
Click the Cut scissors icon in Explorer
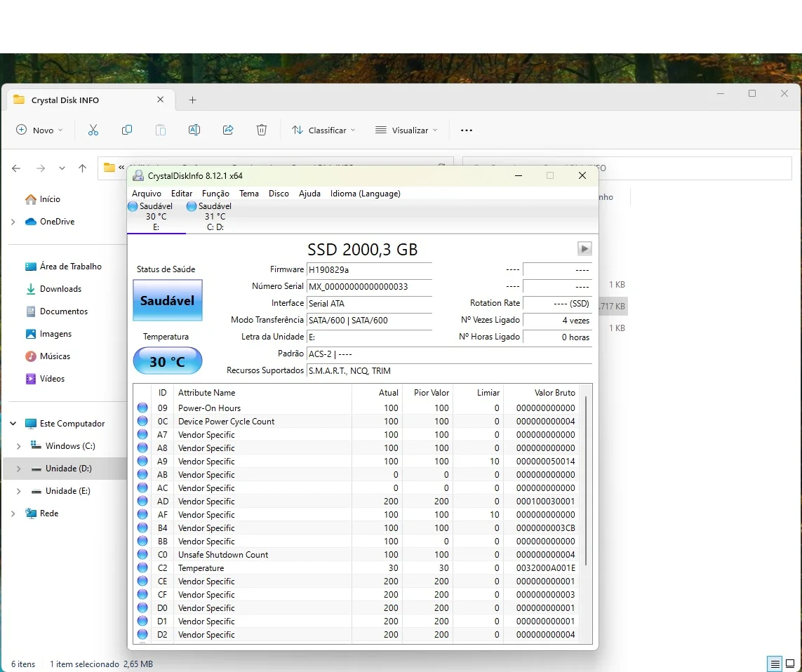coord(93,130)
